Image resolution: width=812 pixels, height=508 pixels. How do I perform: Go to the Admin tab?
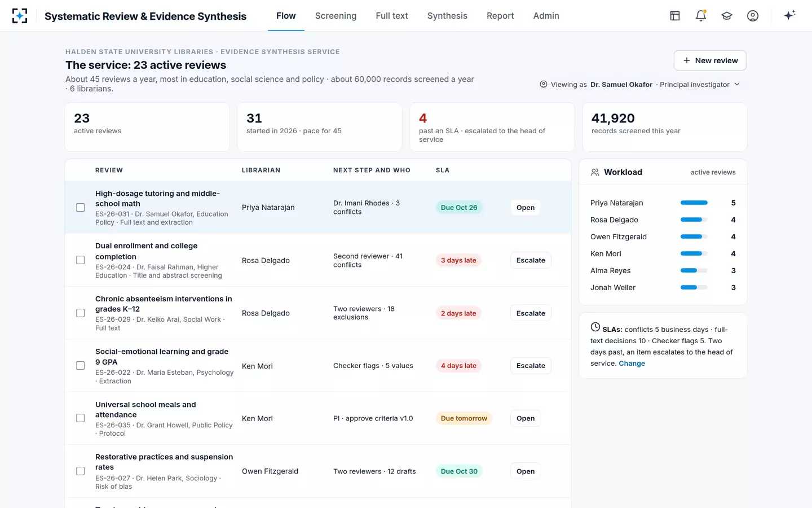546,16
